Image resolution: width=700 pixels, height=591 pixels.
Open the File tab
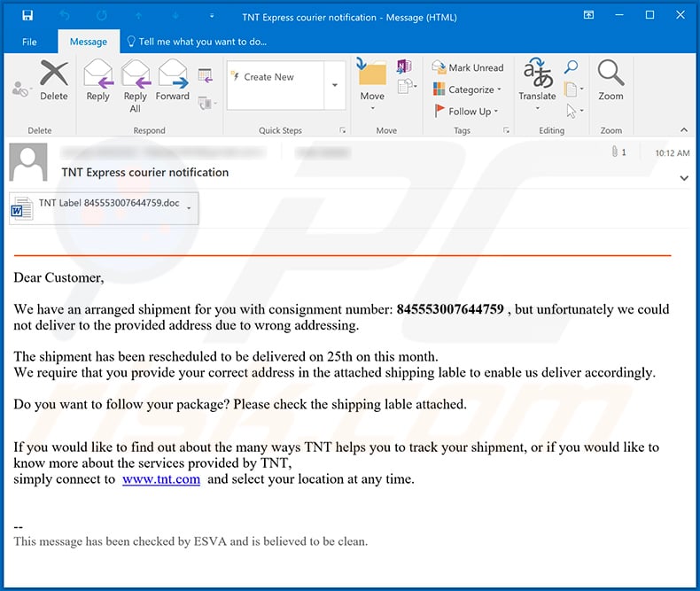click(29, 42)
